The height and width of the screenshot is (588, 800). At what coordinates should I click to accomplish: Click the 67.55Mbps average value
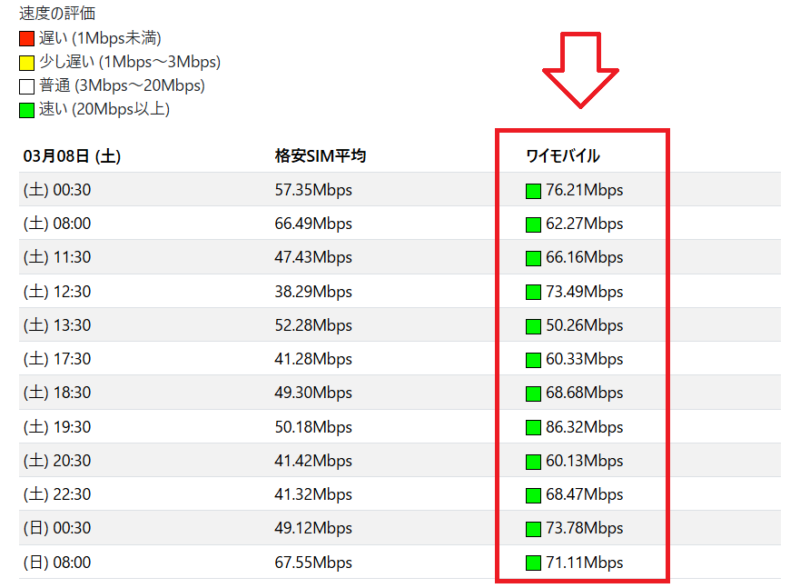pyautogui.click(x=313, y=562)
